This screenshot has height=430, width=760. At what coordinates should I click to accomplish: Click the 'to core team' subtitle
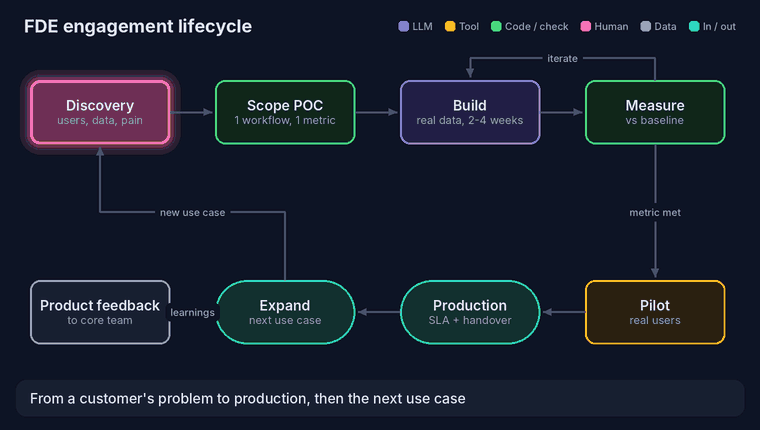click(x=100, y=320)
